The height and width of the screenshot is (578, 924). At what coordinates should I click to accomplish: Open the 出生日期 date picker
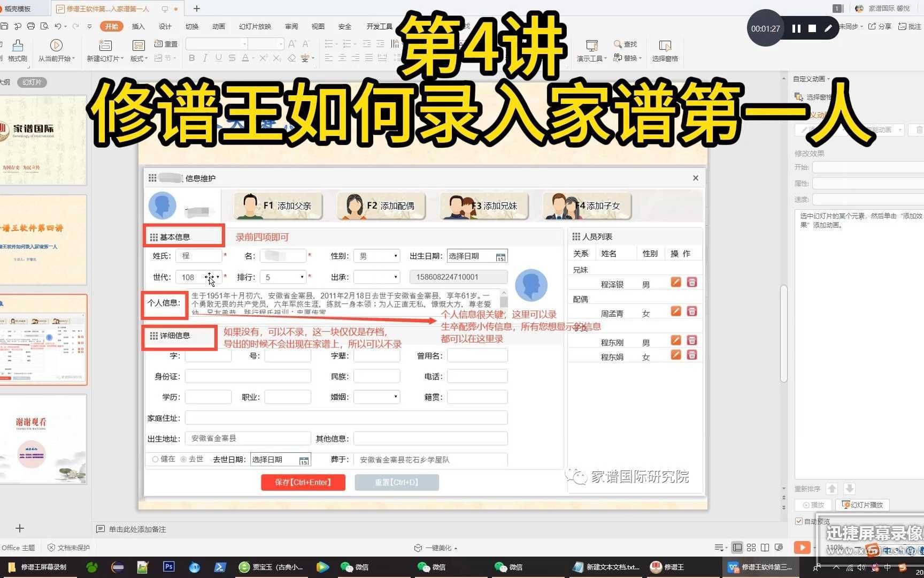tap(500, 257)
